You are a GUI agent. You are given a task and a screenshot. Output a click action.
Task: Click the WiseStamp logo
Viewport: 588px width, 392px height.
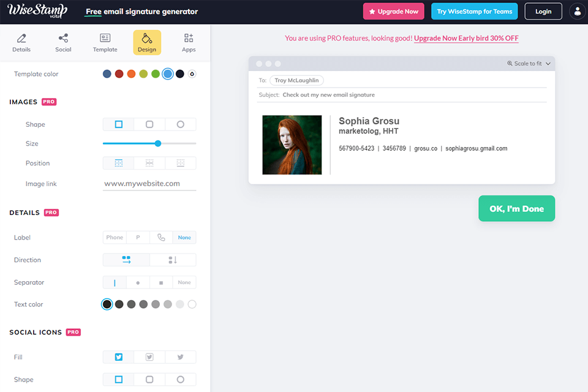point(37,10)
